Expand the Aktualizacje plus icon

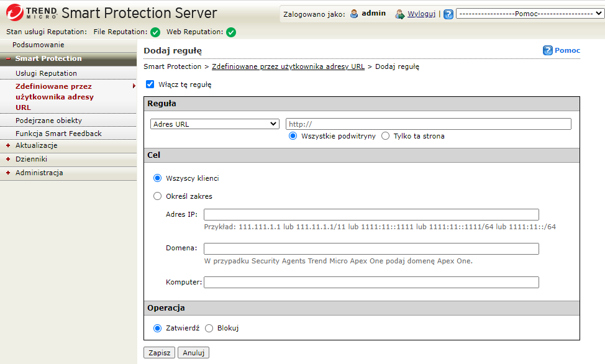coord(8,146)
